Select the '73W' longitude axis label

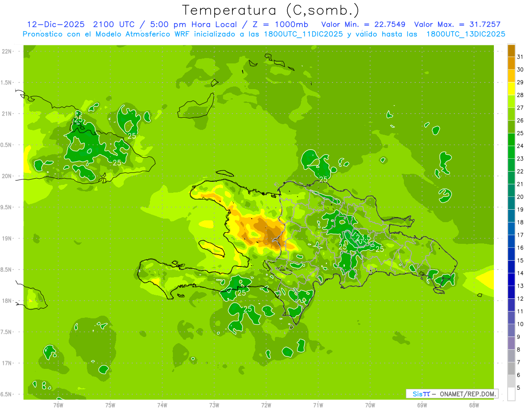pos(214,405)
